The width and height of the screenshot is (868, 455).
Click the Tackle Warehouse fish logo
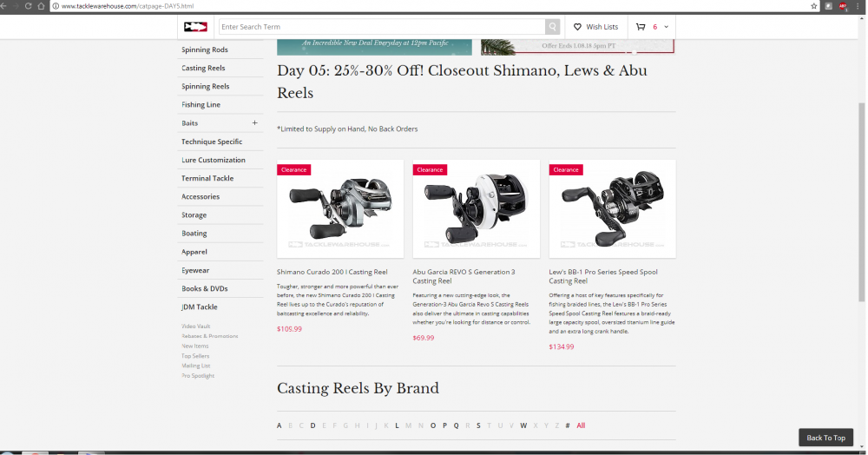[x=195, y=27]
